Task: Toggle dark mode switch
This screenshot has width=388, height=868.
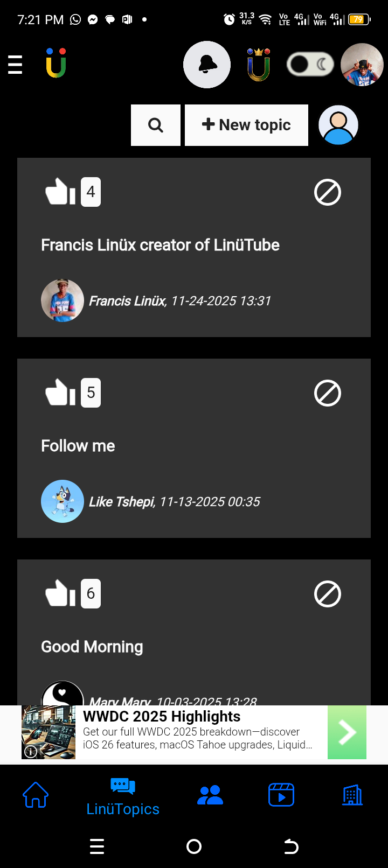Action: coord(310,65)
